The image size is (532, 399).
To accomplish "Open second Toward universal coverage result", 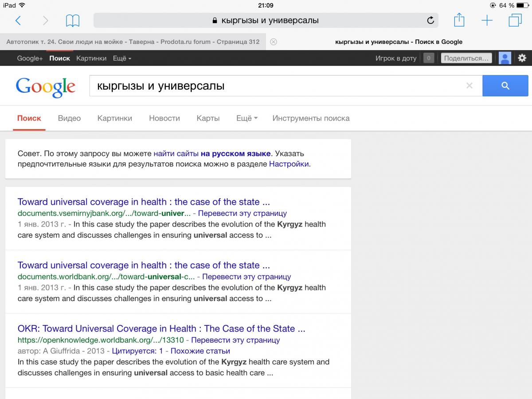I will pos(144,265).
